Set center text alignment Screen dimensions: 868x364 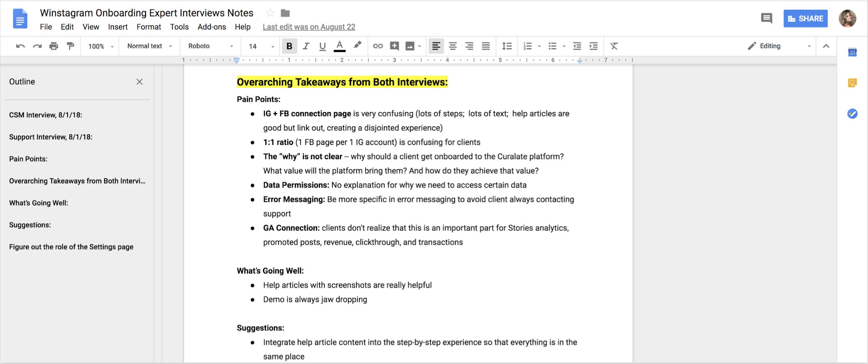point(453,46)
